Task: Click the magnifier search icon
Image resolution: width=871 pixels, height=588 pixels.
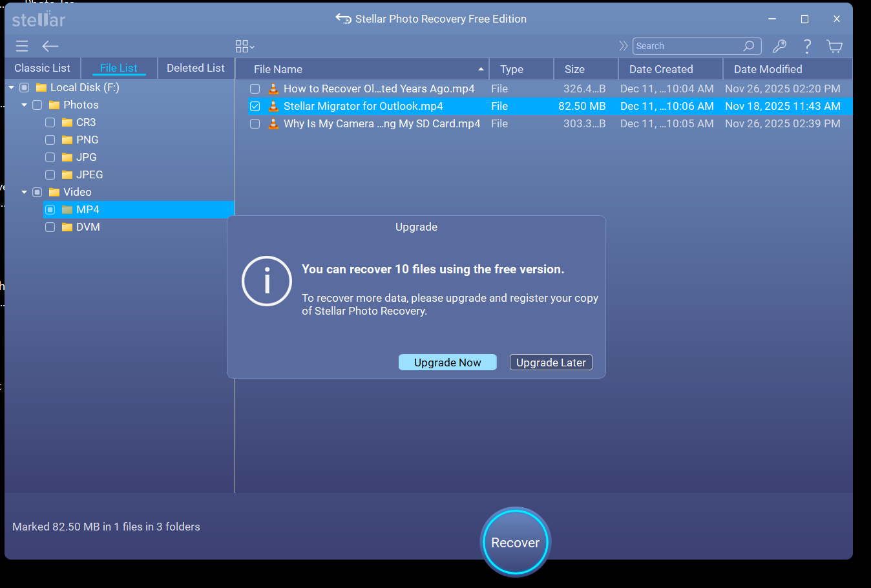Action: coord(748,46)
